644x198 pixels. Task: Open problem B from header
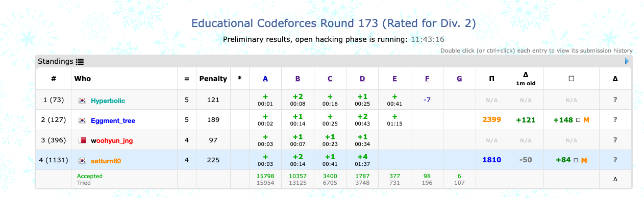pyautogui.click(x=298, y=79)
